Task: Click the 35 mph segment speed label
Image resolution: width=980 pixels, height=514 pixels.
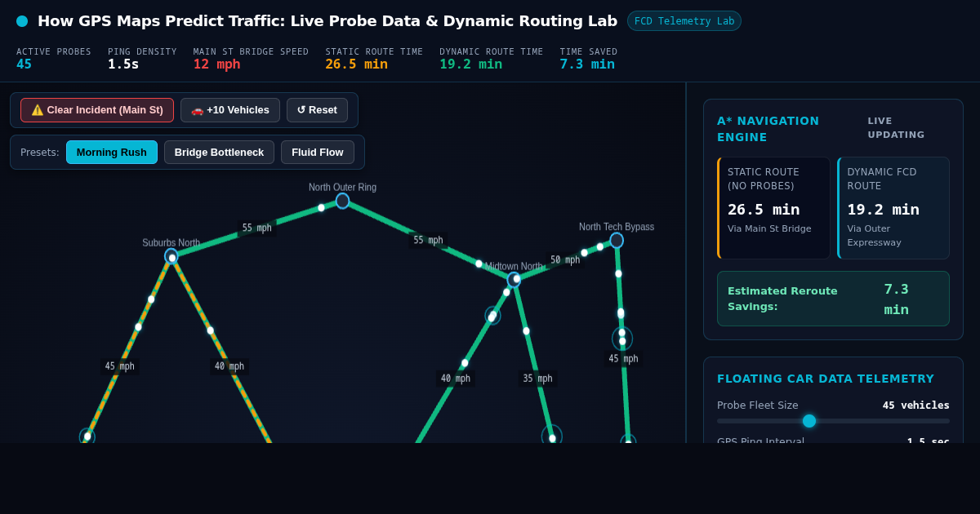Action: coord(538,379)
